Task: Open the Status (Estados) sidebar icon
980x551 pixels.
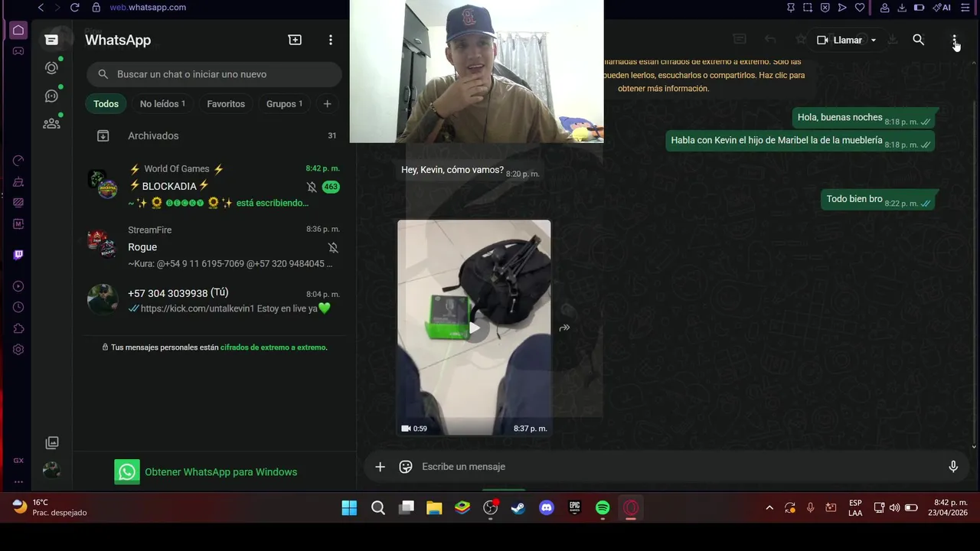Action: (x=51, y=67)
